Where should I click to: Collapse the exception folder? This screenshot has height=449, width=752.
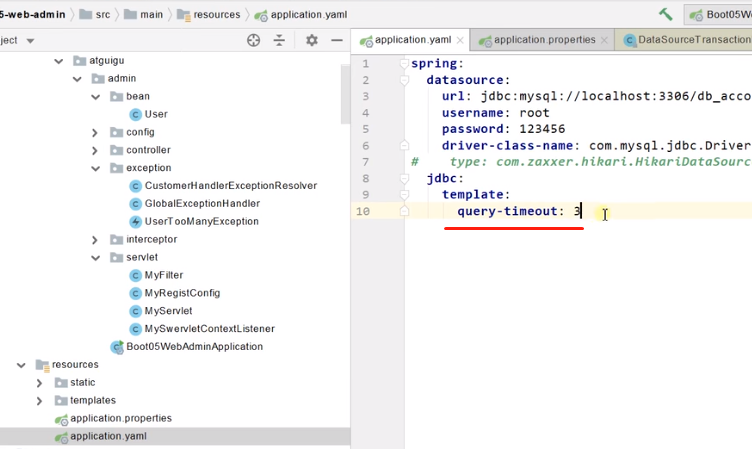pyautogui.click(x=95, y=168)
